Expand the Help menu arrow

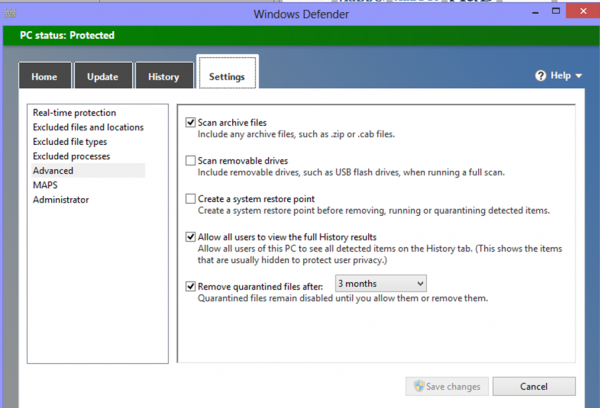coord(579,76)
